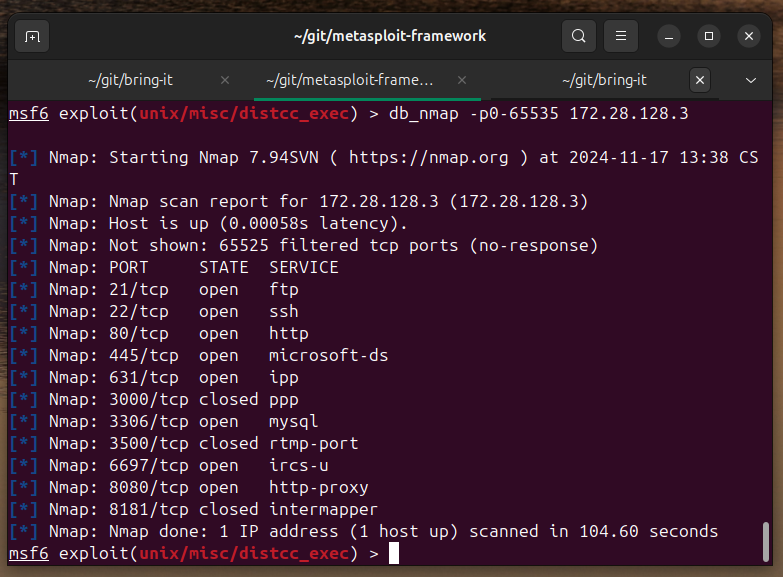Viewport: 783px width, 577px height.
Task: Open a new terminal tab
Action: 32,36
